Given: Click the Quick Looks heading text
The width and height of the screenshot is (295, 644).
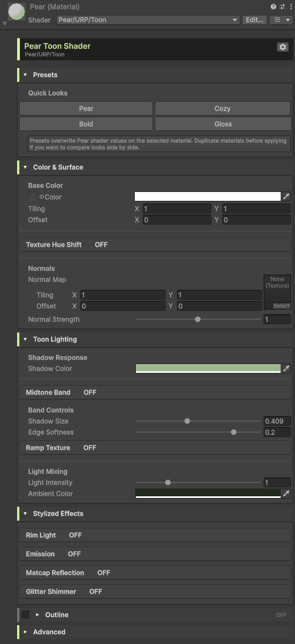Looking at the screenshot, I should [48, 94].
